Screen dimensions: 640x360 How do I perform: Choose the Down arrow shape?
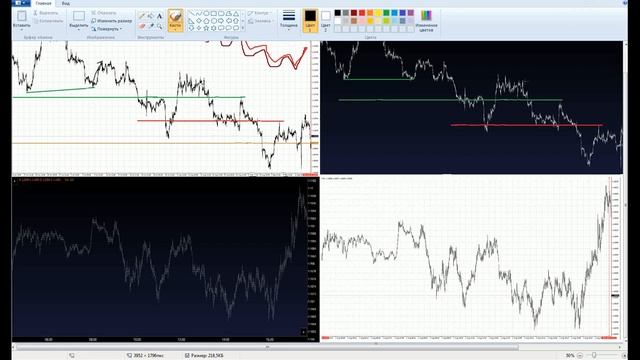pos(191,28)
